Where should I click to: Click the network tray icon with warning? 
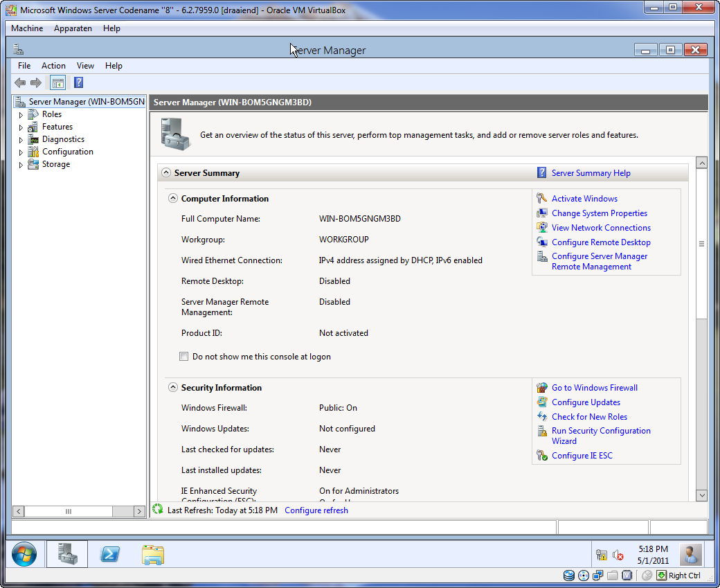point(602,555)
